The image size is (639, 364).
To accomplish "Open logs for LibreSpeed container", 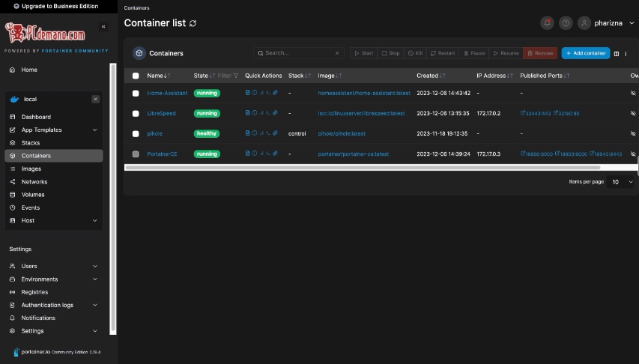I will point(247,113).
